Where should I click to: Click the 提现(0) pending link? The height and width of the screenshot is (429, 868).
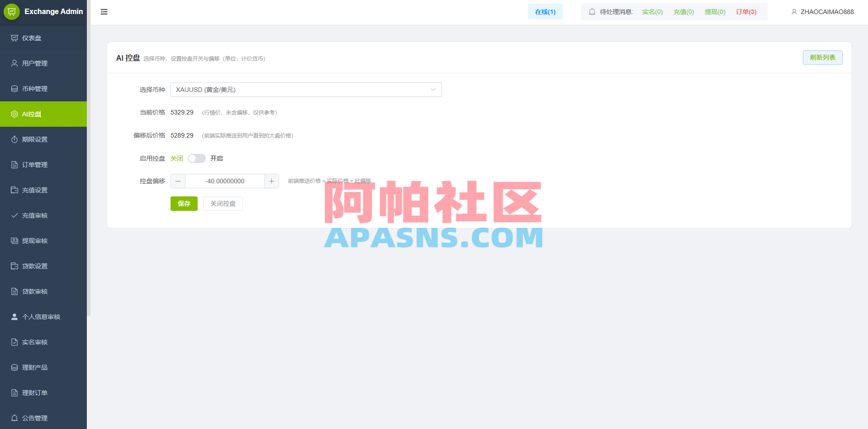point(715,12)
